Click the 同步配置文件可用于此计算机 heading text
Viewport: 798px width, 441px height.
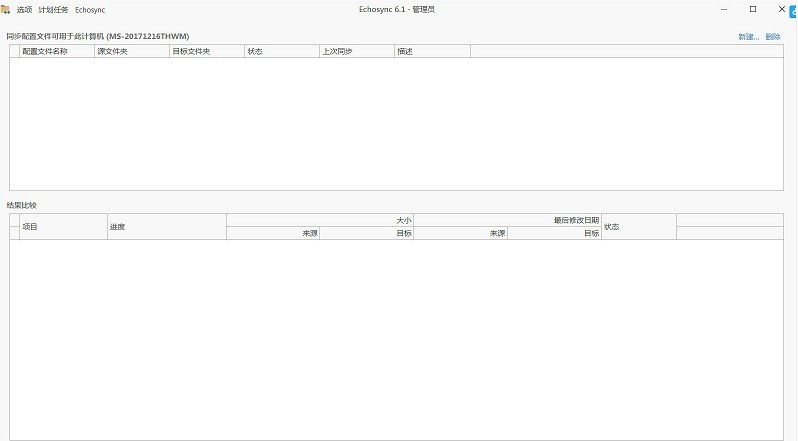98,36
